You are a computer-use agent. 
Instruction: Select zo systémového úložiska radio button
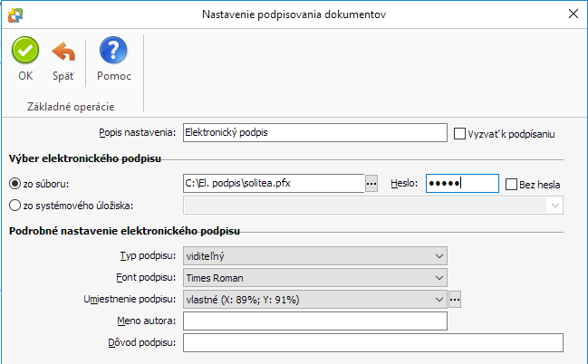coord(14,206)
